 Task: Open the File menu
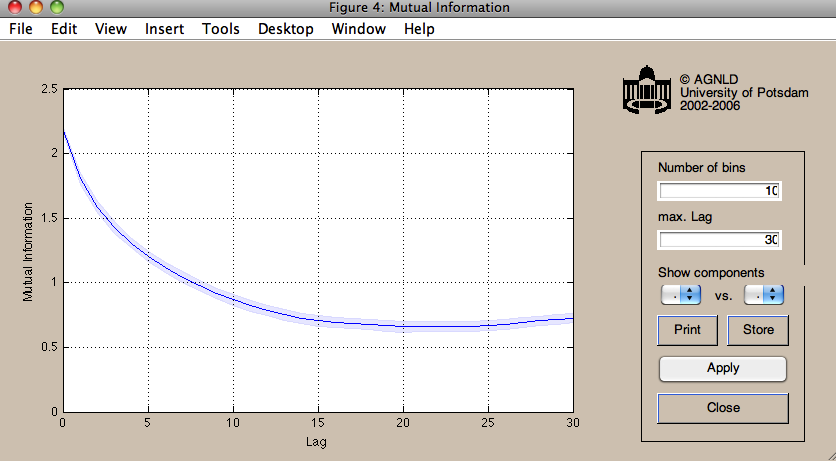click(x=21, y=29)
